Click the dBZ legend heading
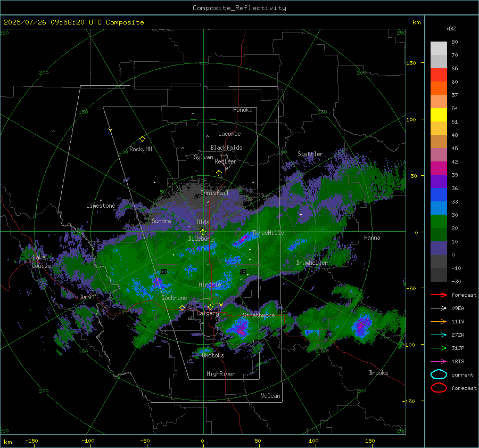Screen dimensions: 479x448 [451, 28]
